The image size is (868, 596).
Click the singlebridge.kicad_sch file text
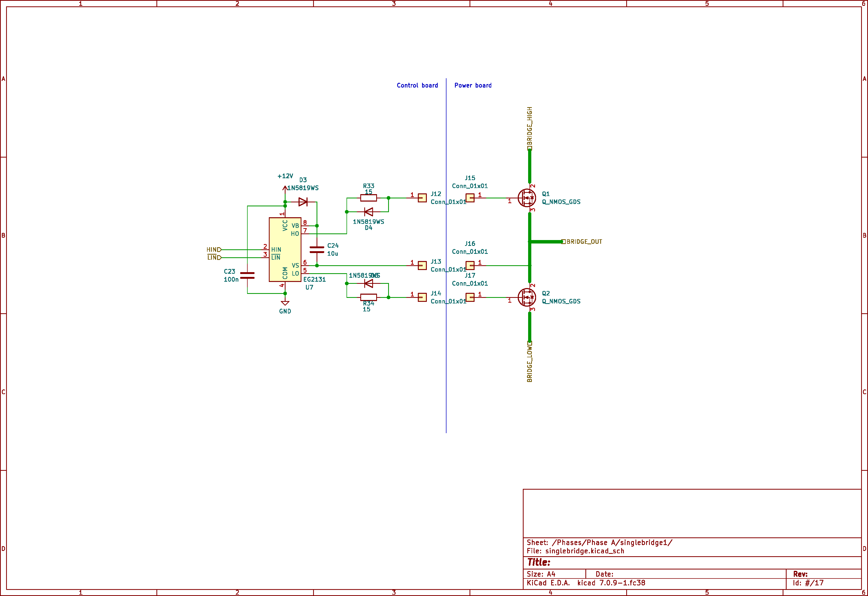point(585,551)
